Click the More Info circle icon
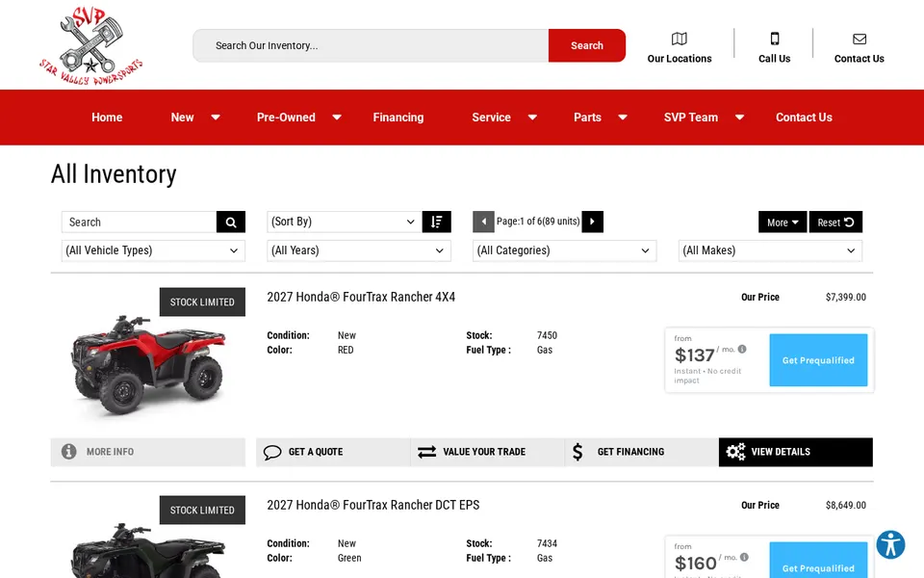Image resolution: width=924 pixels, height=578 pixels. [69, 452]
